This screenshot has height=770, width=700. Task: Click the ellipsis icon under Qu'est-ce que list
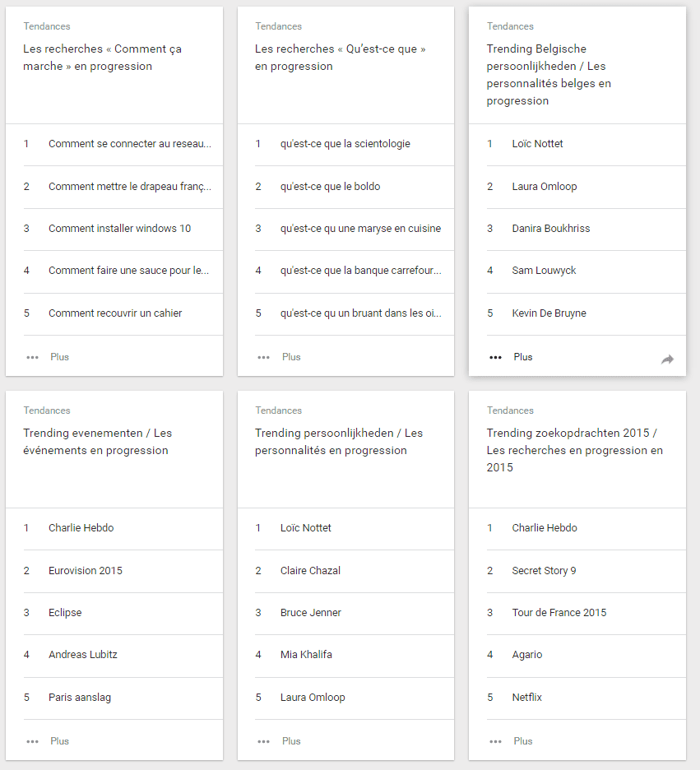[263, 356]
